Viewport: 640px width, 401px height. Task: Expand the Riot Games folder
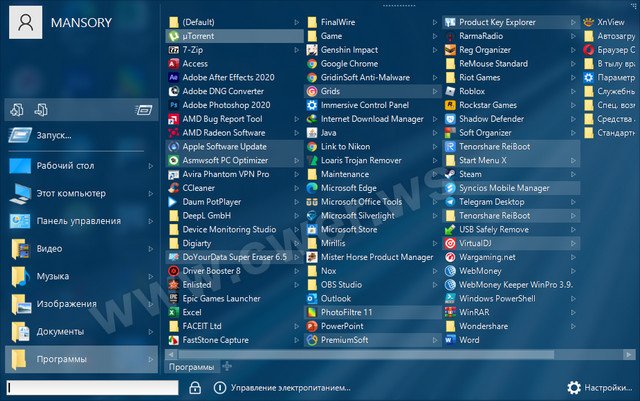tap(572, 77)
